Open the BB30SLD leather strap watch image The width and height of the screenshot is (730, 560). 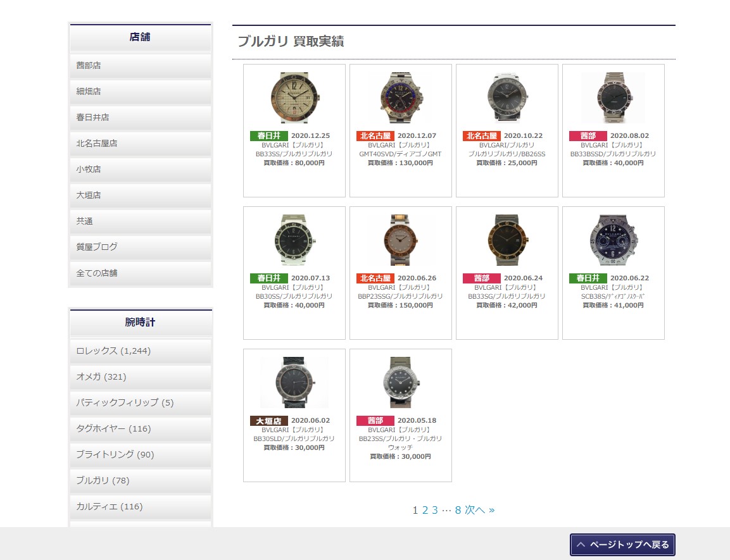[294, 382]
